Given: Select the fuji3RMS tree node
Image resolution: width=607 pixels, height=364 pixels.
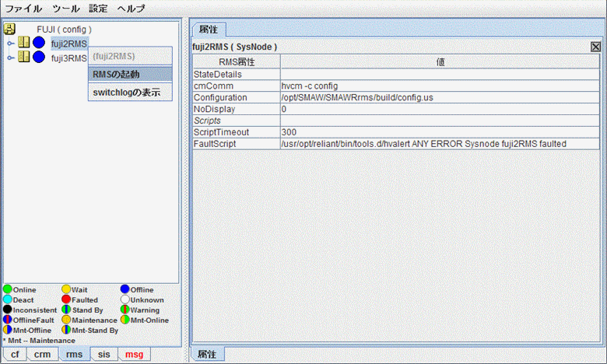Looking at the screenshot, I should click(x=69, y=58).
